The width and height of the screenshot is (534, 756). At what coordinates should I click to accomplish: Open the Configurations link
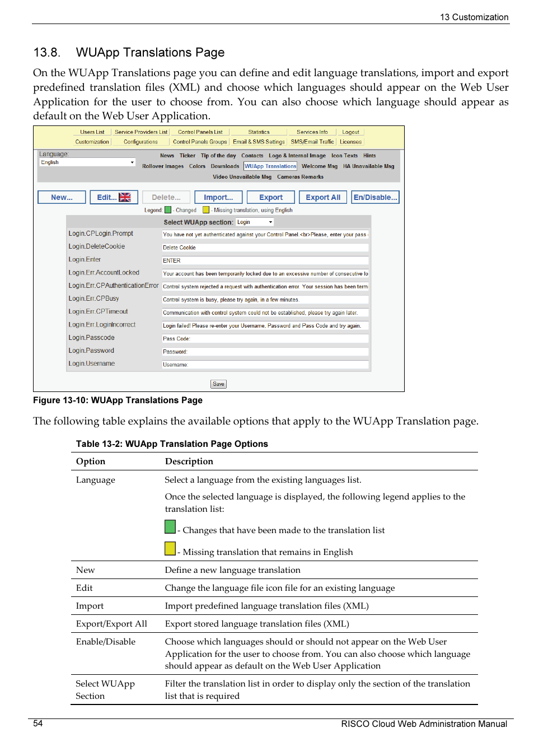(x=140, y=142)
